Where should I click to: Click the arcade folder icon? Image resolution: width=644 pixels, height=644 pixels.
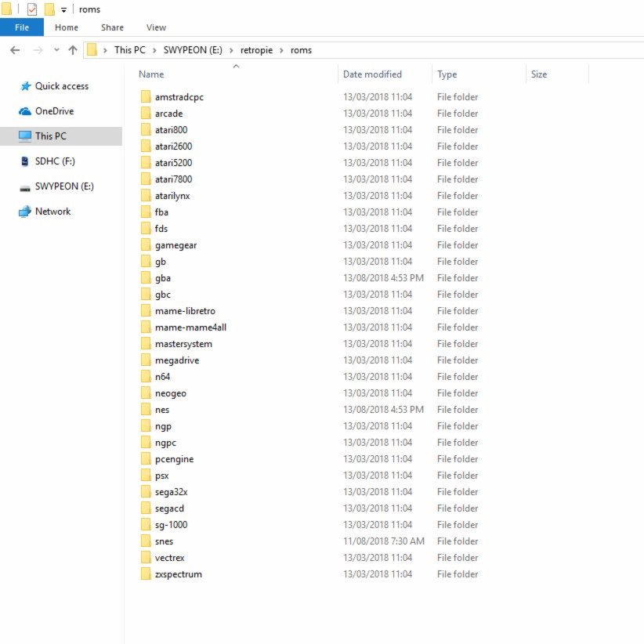[x=146, y=114]
